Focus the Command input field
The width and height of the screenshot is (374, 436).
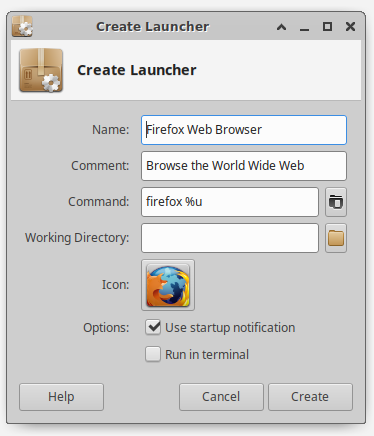230,202
